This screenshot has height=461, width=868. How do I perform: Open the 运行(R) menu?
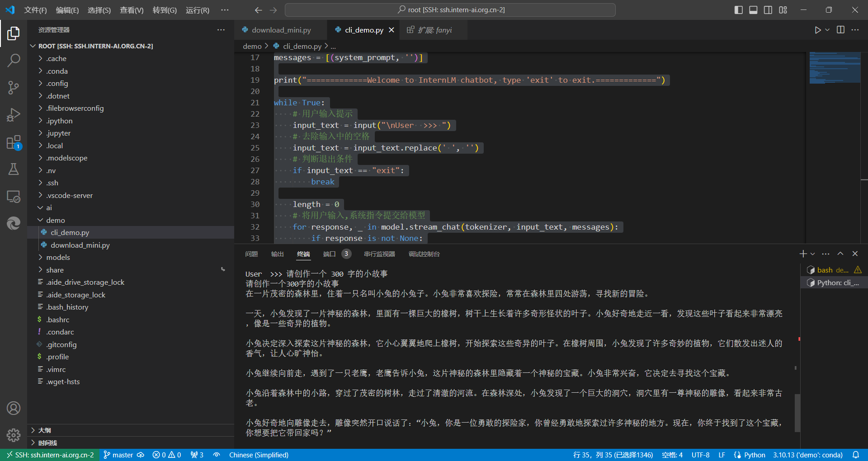(x=198, y=10)
